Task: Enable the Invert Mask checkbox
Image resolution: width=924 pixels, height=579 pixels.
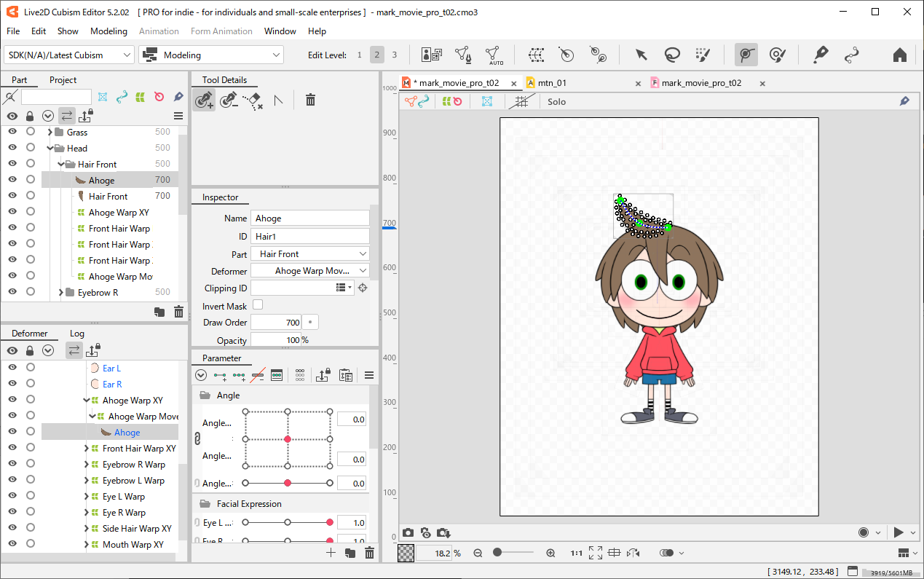Action: click(x=258, y=305)
